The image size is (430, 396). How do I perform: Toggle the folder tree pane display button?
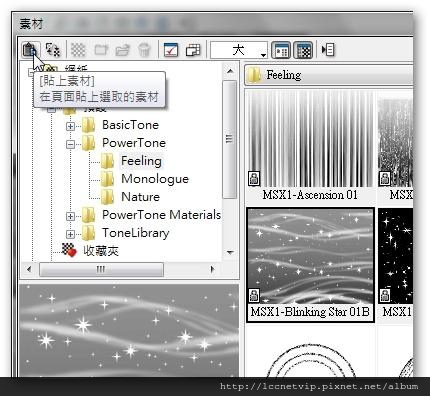pyautogui.click(x=281, y=50)
